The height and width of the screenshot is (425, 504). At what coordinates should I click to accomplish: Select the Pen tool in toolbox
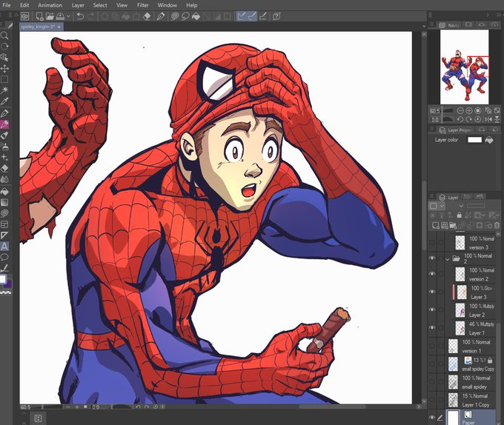tap(4, 113)
